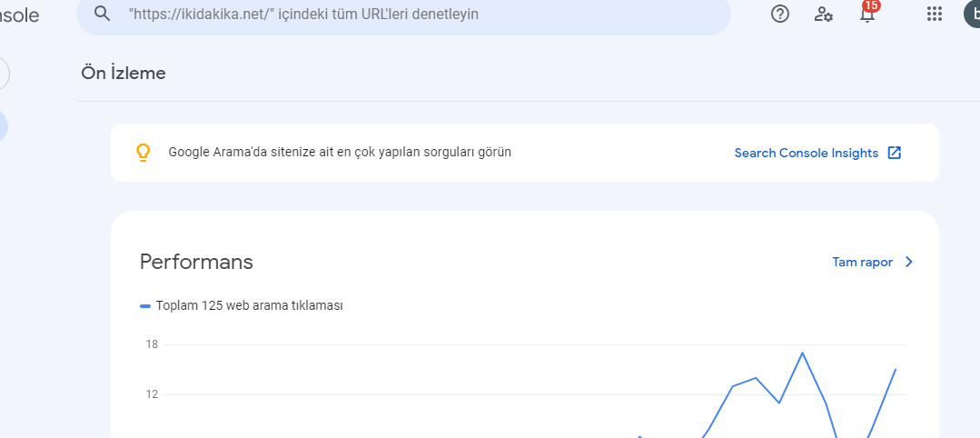
Task: Open users and settings icon
Action: coord(823,14)
